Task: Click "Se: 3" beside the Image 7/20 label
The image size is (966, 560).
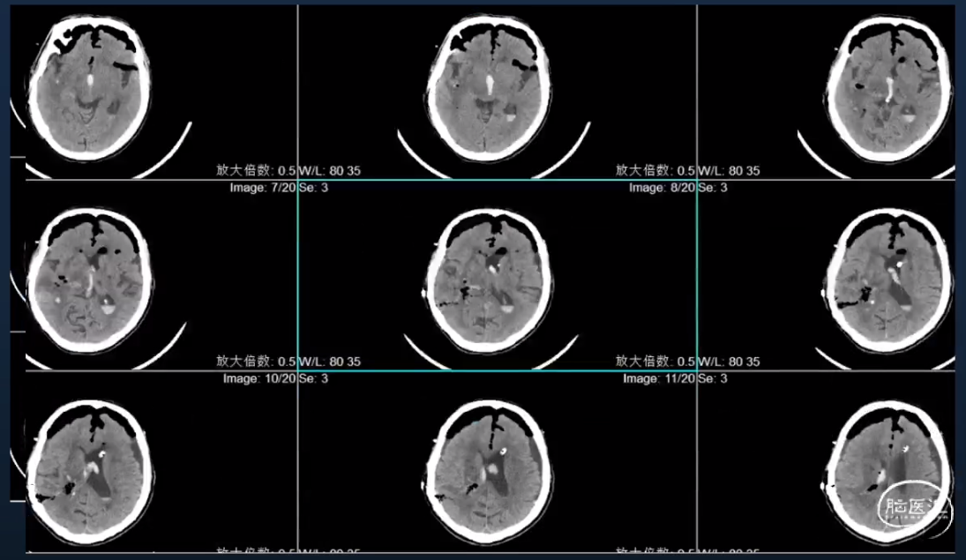Action: point(314,188)
